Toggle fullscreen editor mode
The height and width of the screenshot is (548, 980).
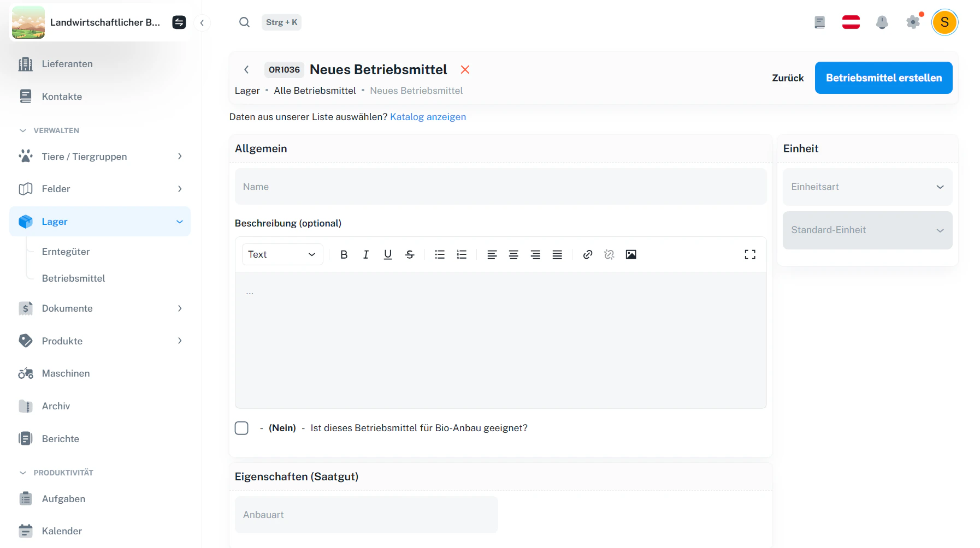point(750,254)
